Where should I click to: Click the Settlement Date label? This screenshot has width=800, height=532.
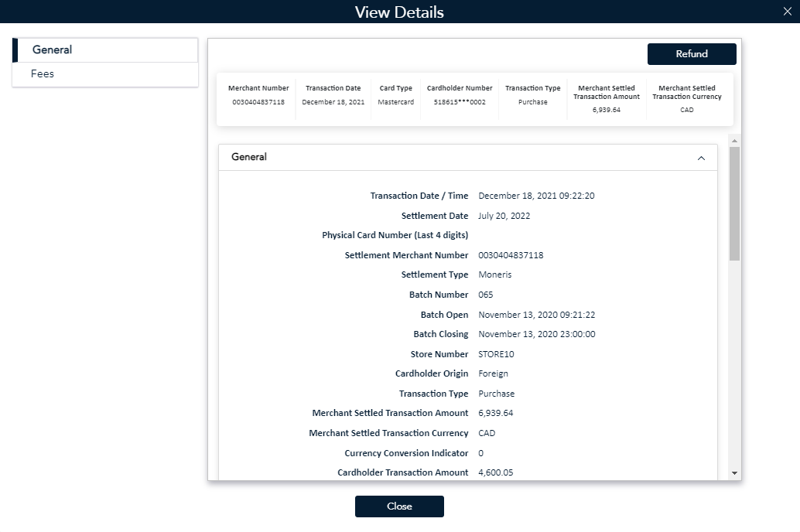[x=435, y=216]
